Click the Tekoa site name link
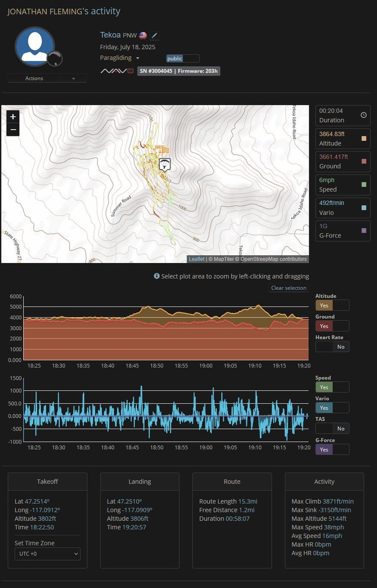Viewport: 377px width, 588px height. coord(110,35)
